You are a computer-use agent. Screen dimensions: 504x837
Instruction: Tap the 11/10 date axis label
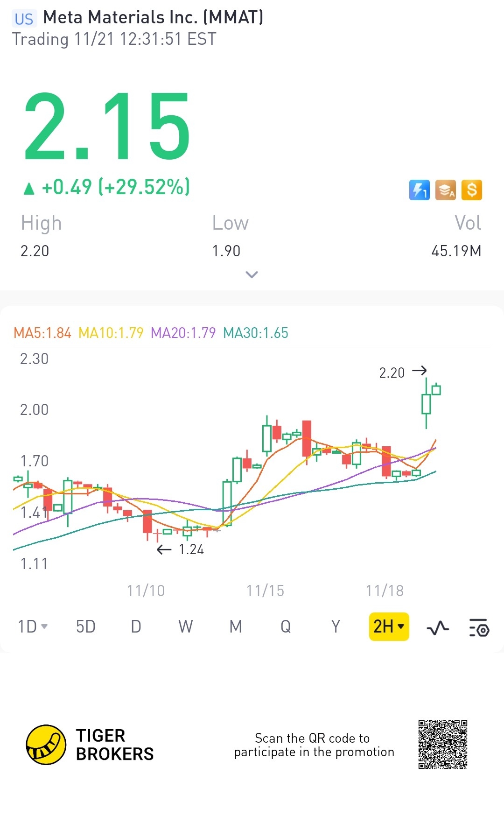click(146, 591)
